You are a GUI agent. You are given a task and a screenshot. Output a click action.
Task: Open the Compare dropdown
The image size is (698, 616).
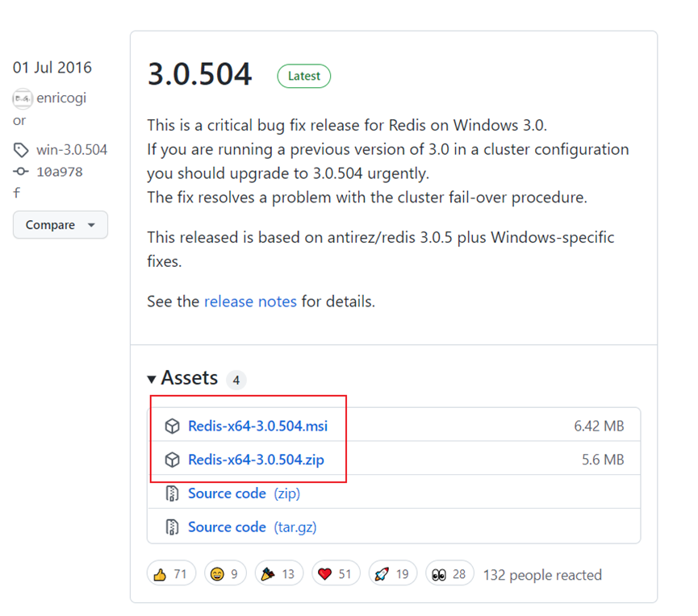pyautogui.click(x=60, y=225)
